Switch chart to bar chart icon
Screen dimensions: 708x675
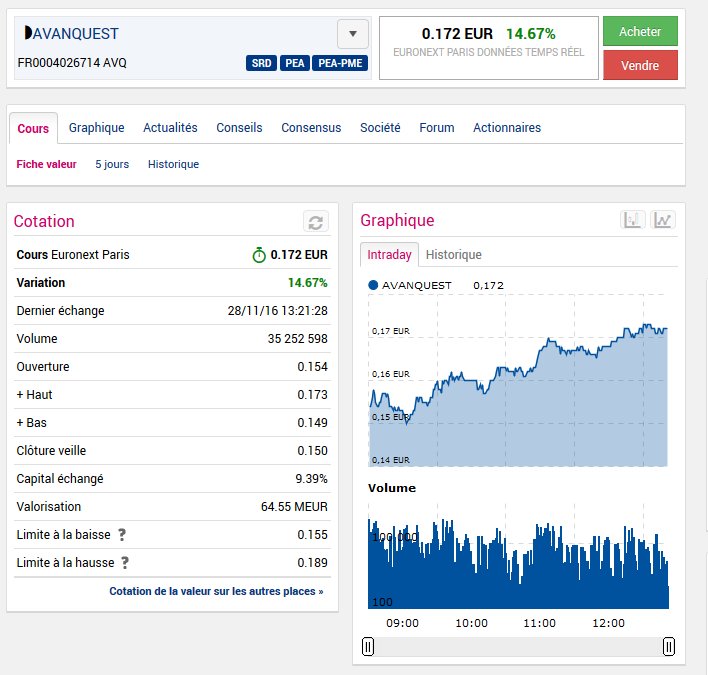pyautogui.click(x=633, y=220)
